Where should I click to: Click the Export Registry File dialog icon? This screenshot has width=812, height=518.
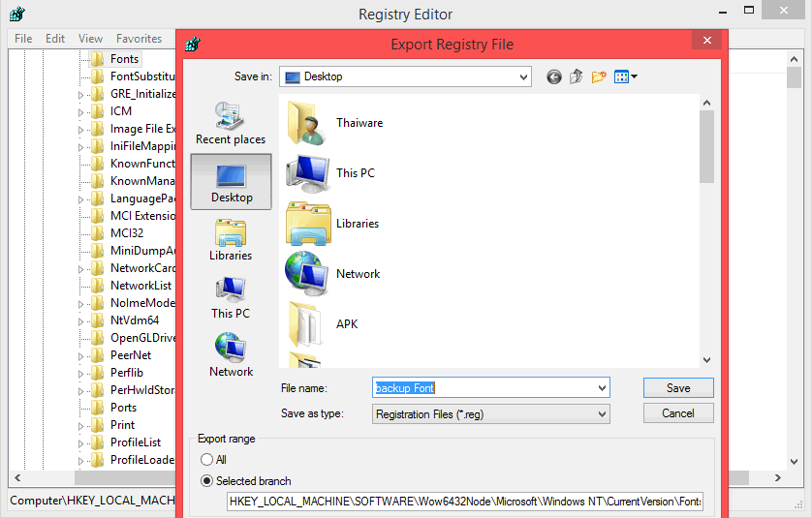[193, 44]
